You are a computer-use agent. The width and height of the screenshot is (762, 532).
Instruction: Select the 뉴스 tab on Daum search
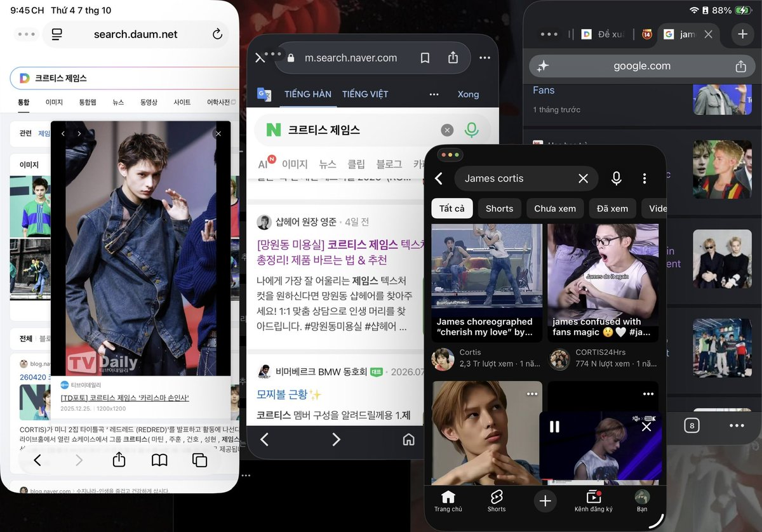tap(118, 102)
